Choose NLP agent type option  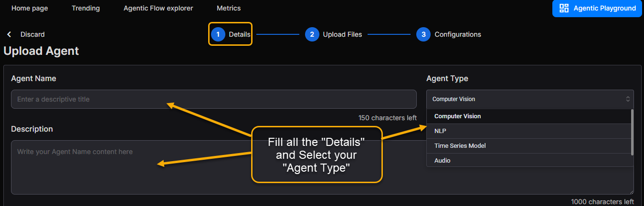[x=440, y=131]
